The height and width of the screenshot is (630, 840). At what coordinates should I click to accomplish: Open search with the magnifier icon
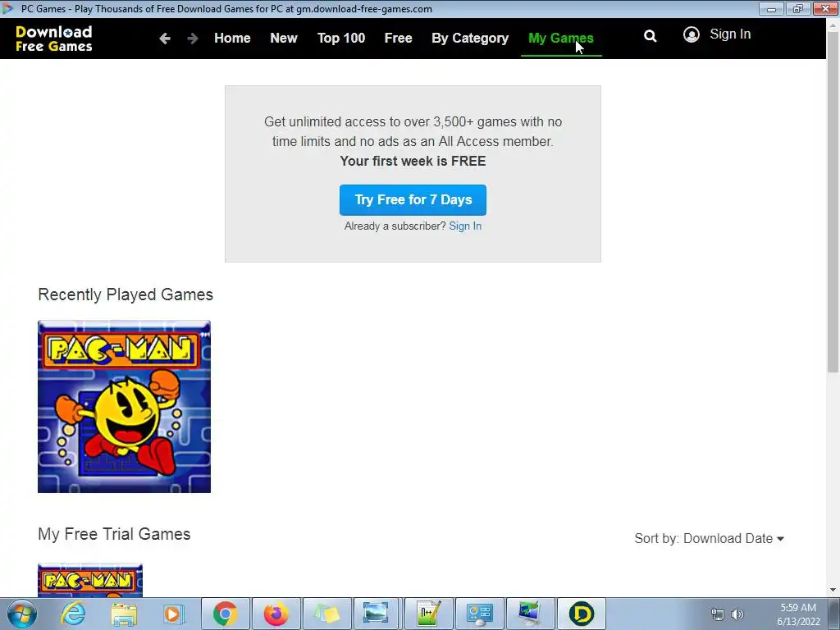point(650,36)
